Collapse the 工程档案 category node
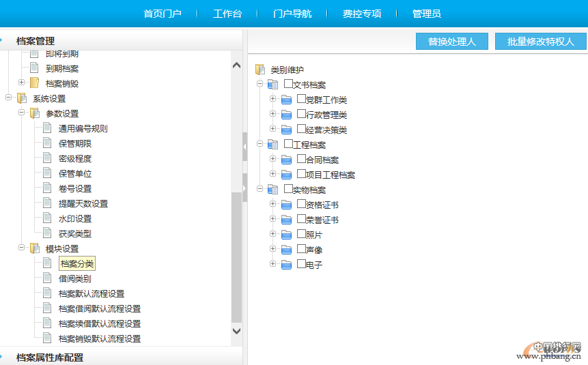Viewport: 588px width, 365px height. coord(260,143)
